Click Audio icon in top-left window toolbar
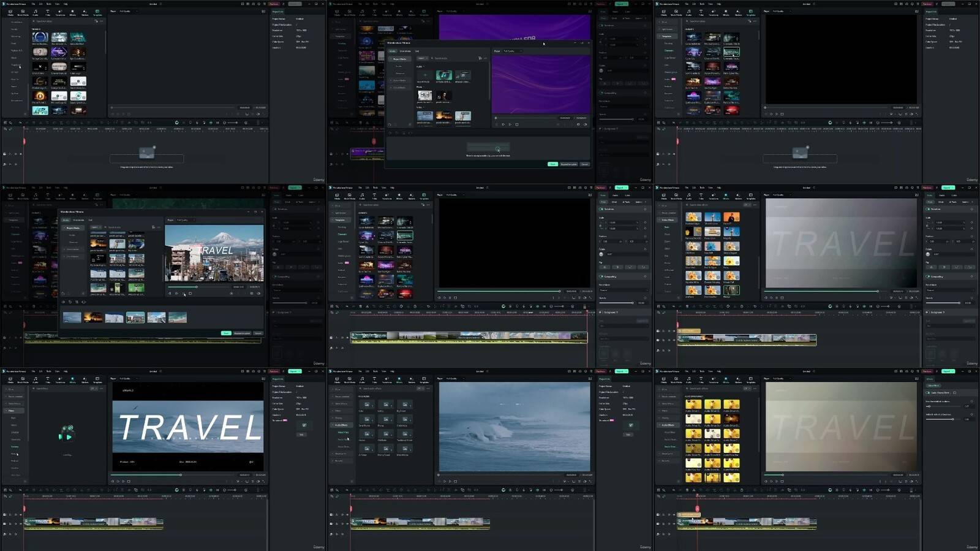980x551 pixels. coord(36,12)
